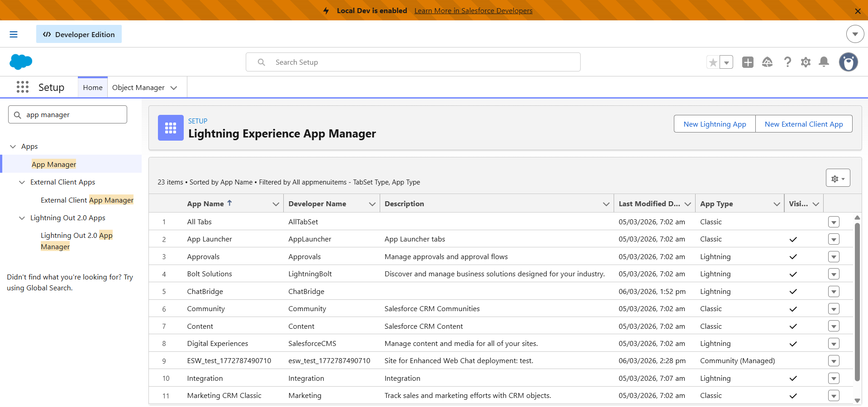Open row actions for Approvals

click(834, 257)
